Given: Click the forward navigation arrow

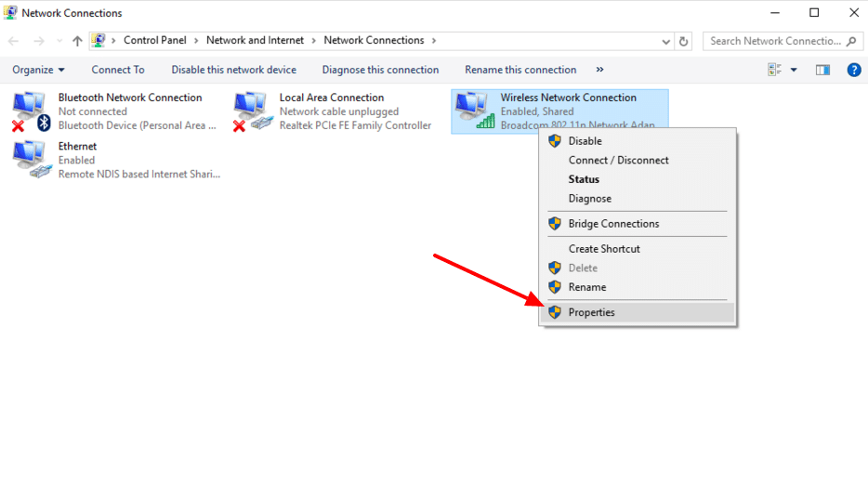Looking at the screenshot, I should coord(38,41).
